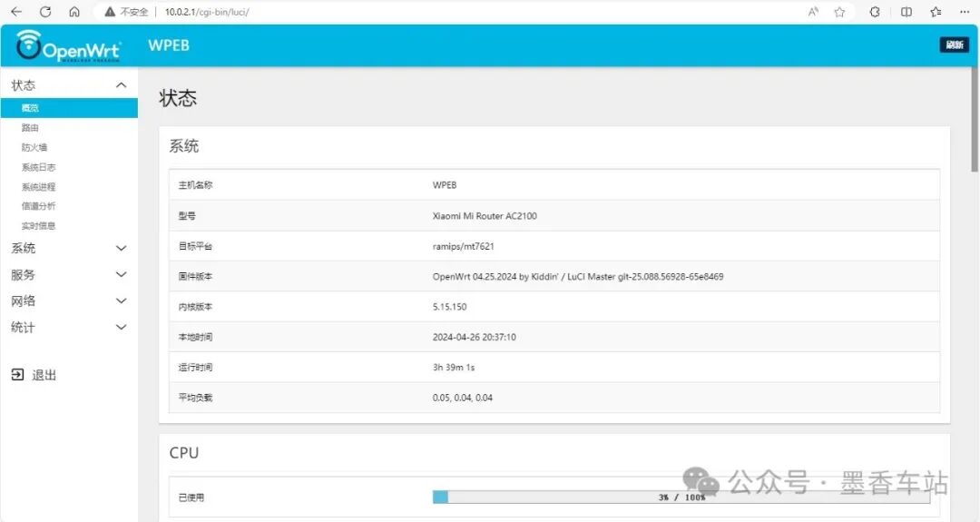The image size is (980, 522).
Task: Click the 状态 sidebar section label
Action: pyautogui.click(x=23, y=85)
